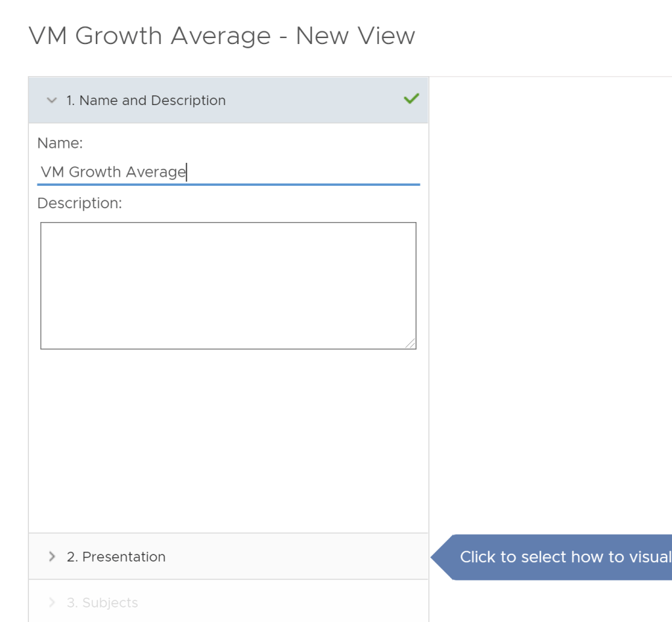Click blank panel area below Description box
672x622 pixels.
(228, 440)
